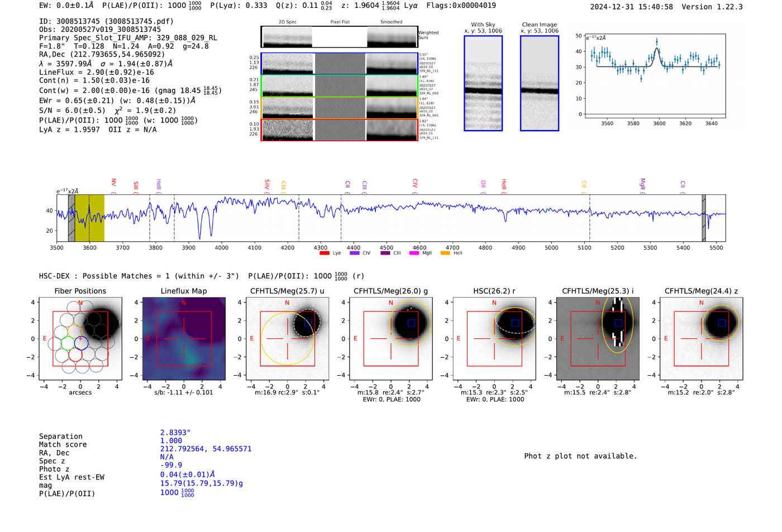Click the Smoothed column header

(391, 22)
